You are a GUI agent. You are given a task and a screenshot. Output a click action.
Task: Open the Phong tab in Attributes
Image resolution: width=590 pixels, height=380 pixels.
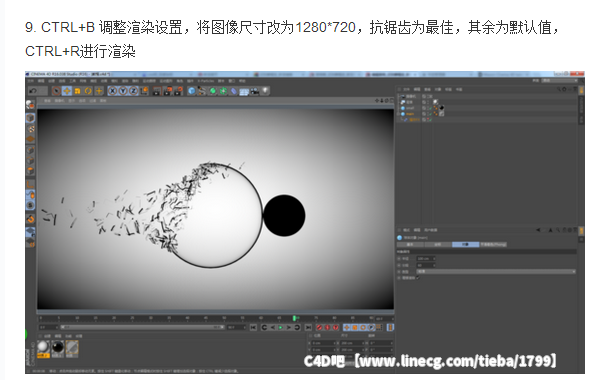[493, 245]
